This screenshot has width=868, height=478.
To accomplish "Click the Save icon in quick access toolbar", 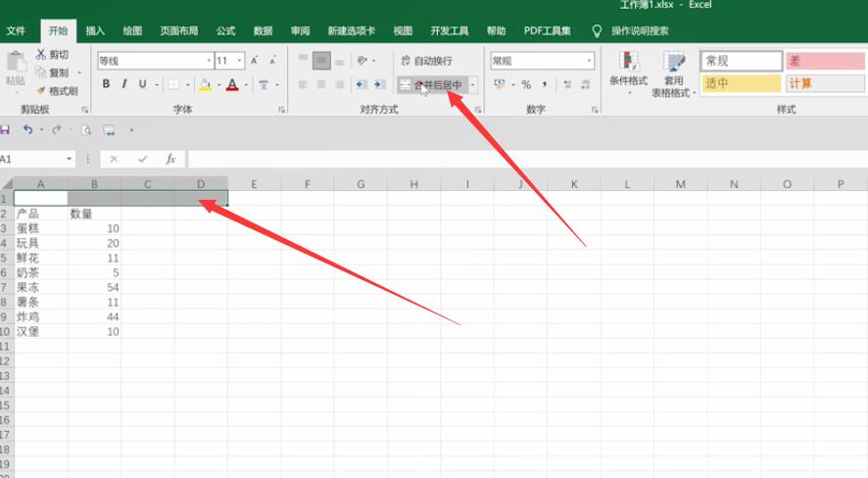I will click(x=5, y=130).
